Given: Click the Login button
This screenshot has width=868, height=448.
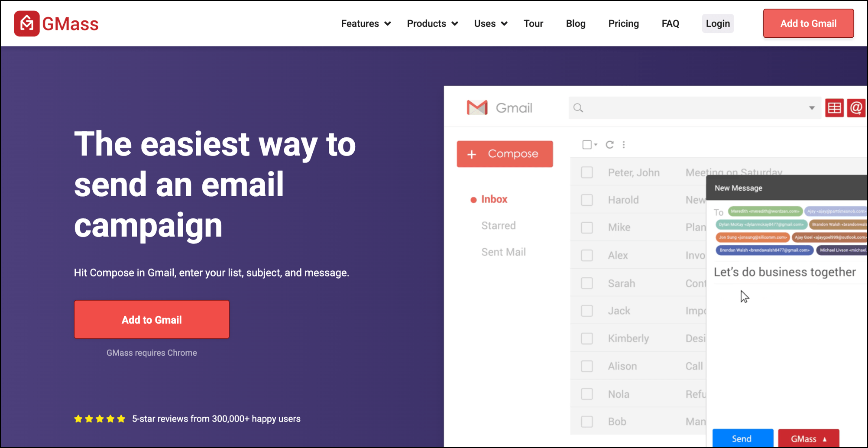Looking at the screenshot, I should click(x=718, y=23).
